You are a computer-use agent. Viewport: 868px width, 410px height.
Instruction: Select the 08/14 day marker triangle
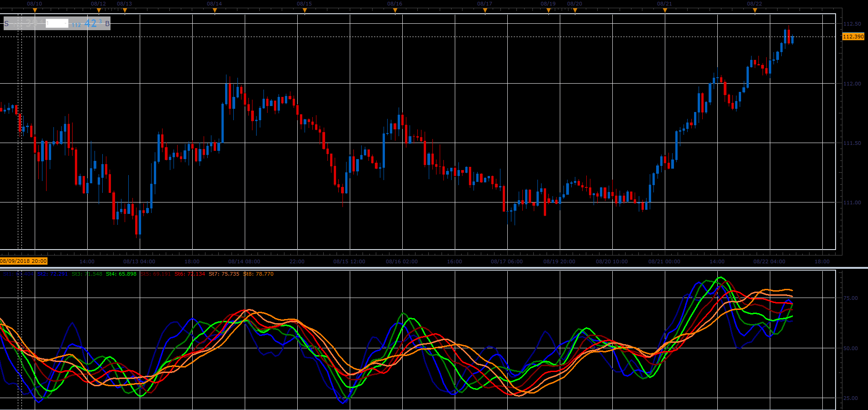215,11
